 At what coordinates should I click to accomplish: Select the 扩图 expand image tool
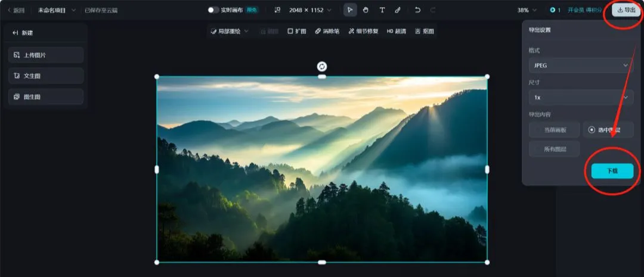point(297,31)
